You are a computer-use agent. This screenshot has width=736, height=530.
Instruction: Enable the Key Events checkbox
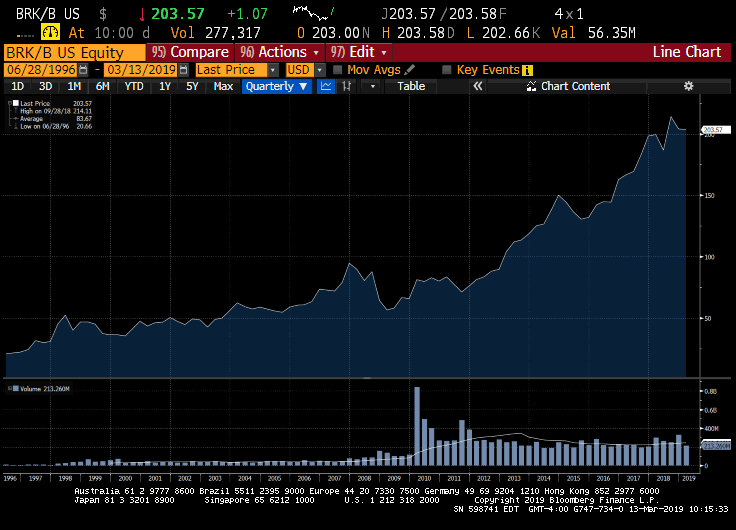click(x=446, y=70)
